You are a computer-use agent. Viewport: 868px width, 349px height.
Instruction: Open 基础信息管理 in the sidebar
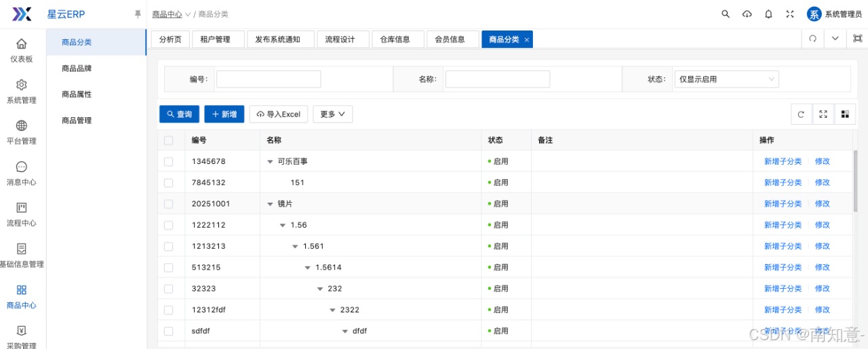22,255
